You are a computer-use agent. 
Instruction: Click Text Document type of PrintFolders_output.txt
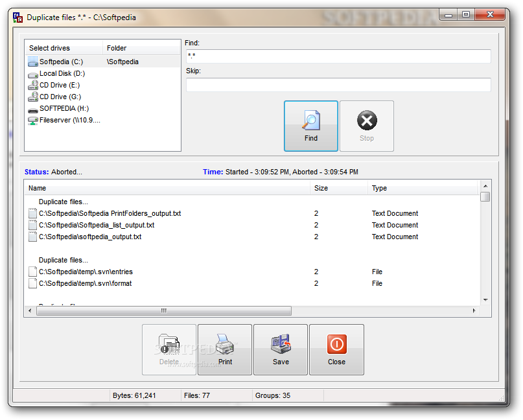(395, 213)
